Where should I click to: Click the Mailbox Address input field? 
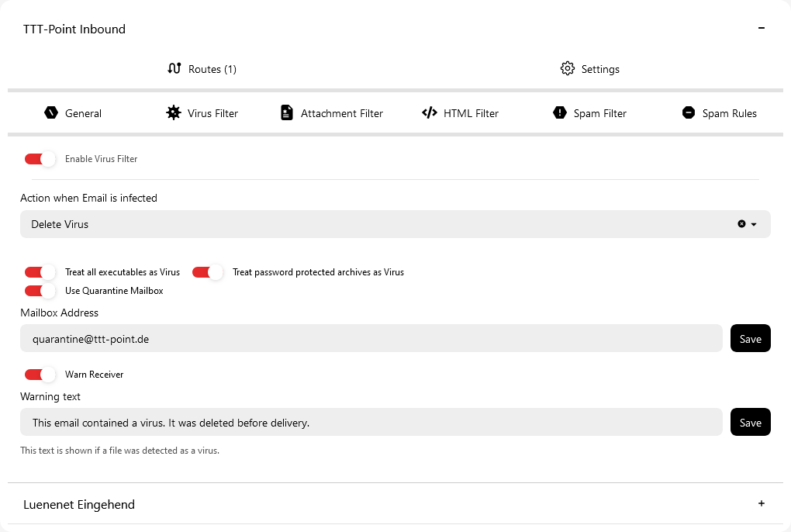pyautogui.click(x=371, y=339)
